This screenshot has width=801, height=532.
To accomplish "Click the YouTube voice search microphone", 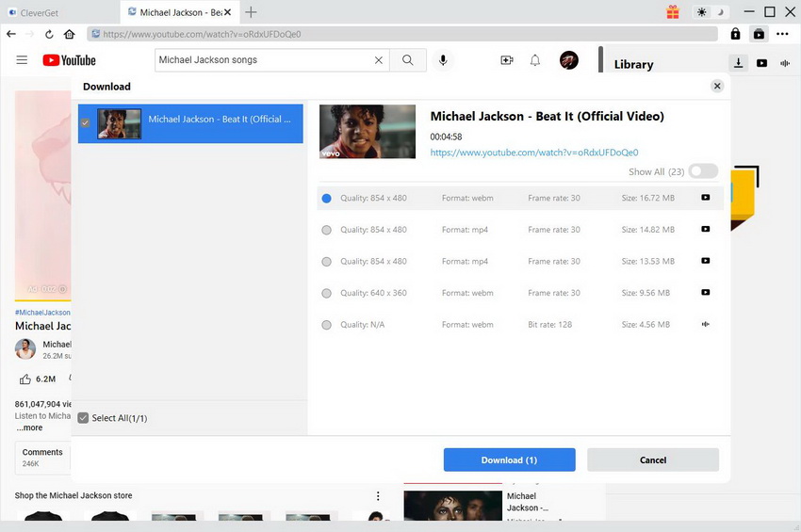I will click(x=443, y=60).
